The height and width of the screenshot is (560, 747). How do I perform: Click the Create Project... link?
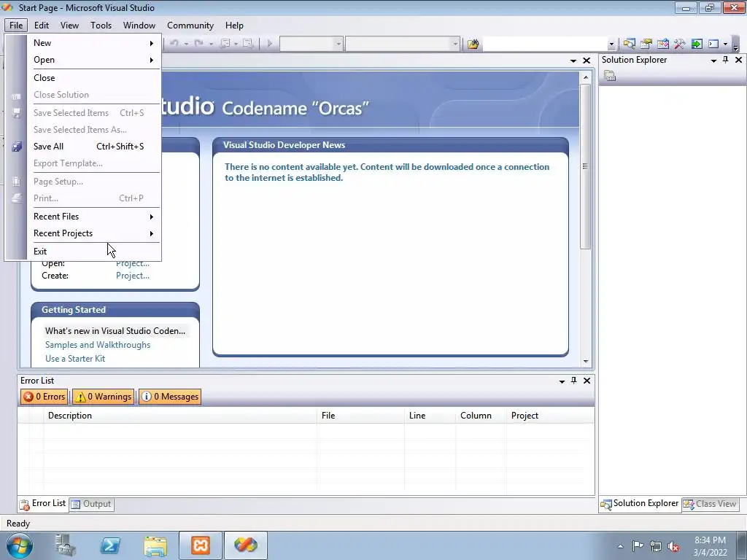click(x=133, y=276)
